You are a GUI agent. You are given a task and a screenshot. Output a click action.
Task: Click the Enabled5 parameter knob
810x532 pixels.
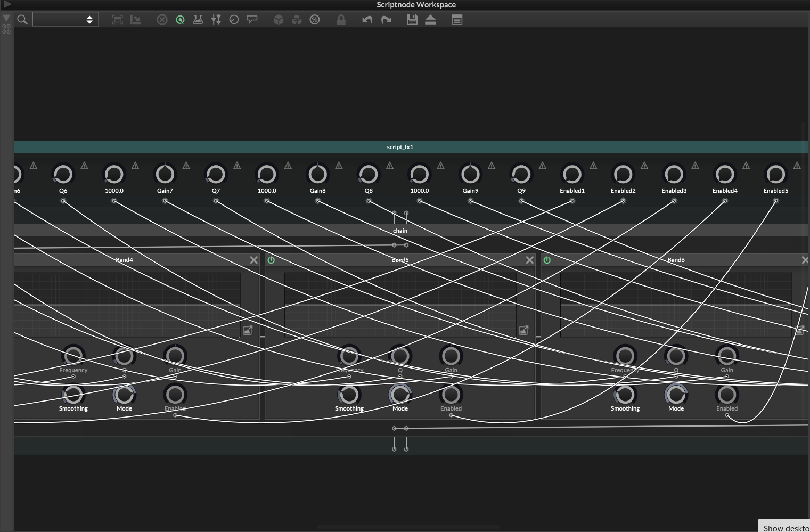776,174
